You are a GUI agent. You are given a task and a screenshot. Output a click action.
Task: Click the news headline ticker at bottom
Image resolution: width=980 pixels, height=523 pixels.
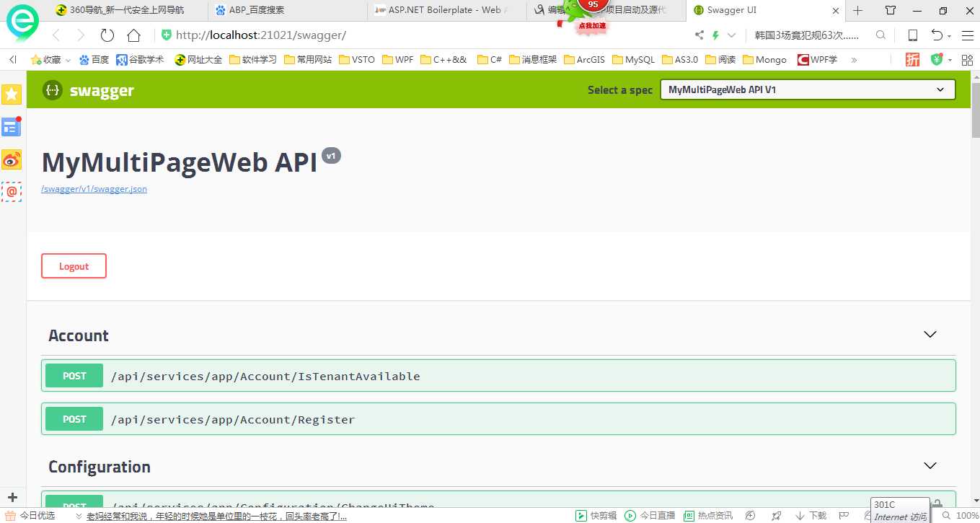pos(216,516)
